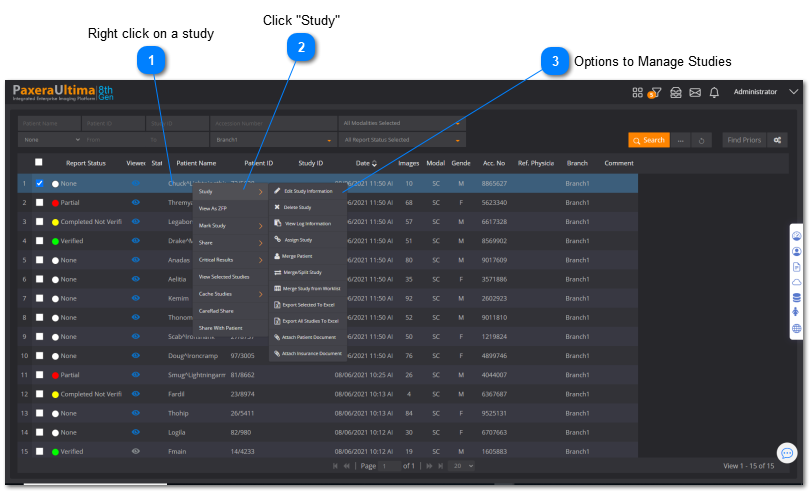Screen dimensions: 812x494
Task: Click the more options ellipsis button
Action: pos(680,140)
